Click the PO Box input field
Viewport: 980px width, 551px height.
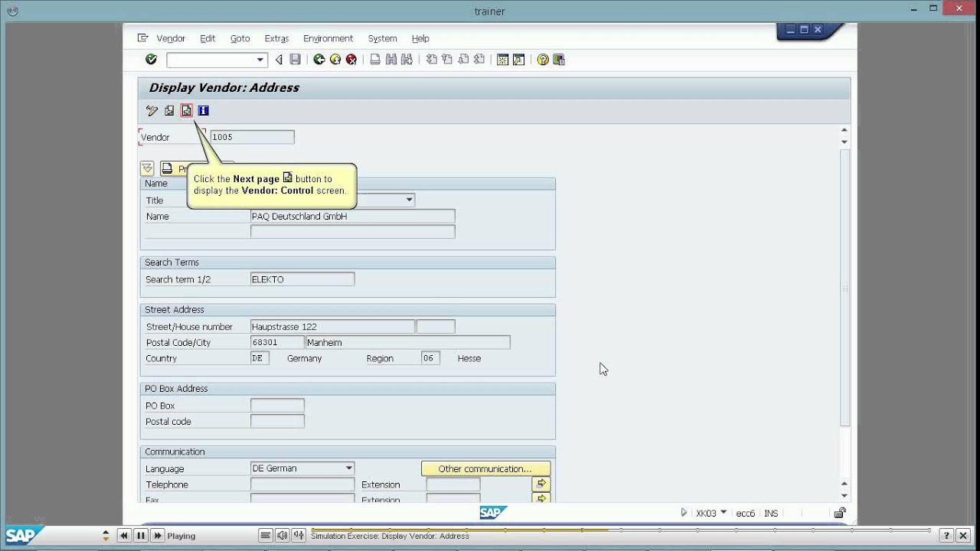point(277,406)
